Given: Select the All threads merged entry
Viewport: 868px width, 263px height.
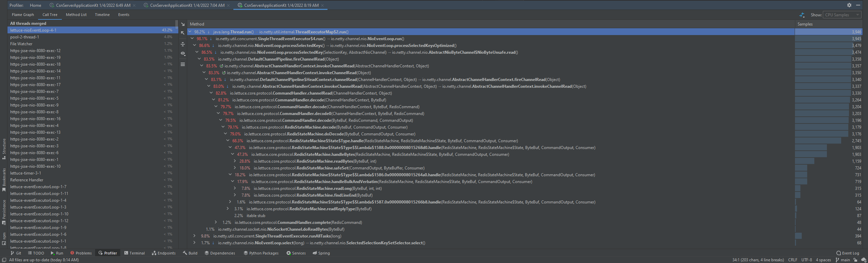Looking at the screenshot, I should [x=91, y=23].
